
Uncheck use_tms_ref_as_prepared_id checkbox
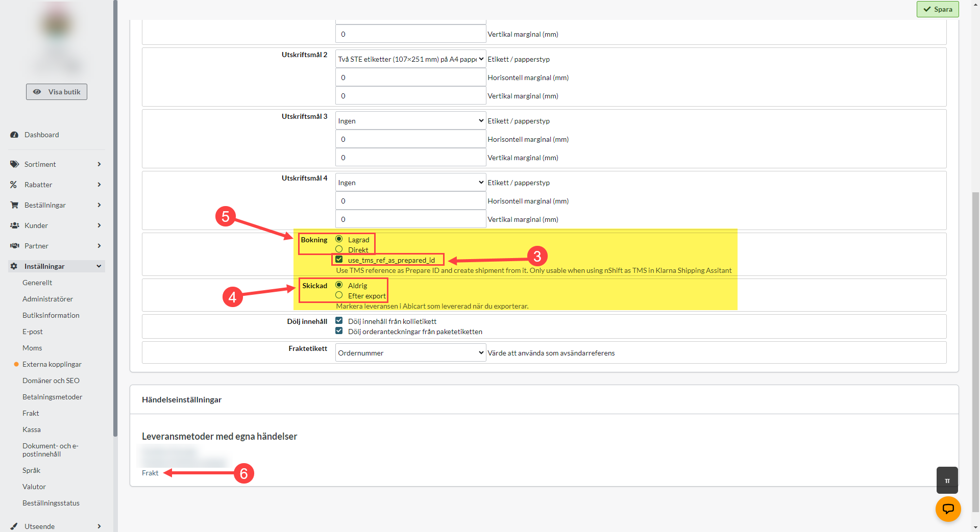pos(339,260)
